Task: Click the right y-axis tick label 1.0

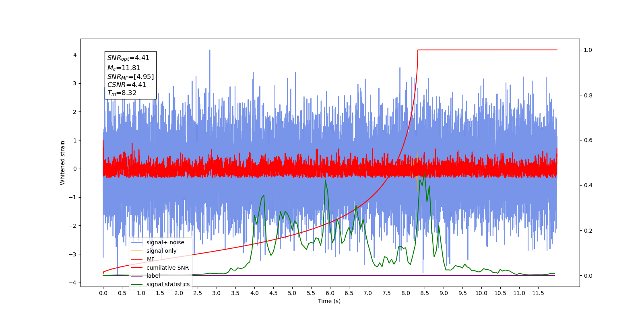Action: point(588,50)
